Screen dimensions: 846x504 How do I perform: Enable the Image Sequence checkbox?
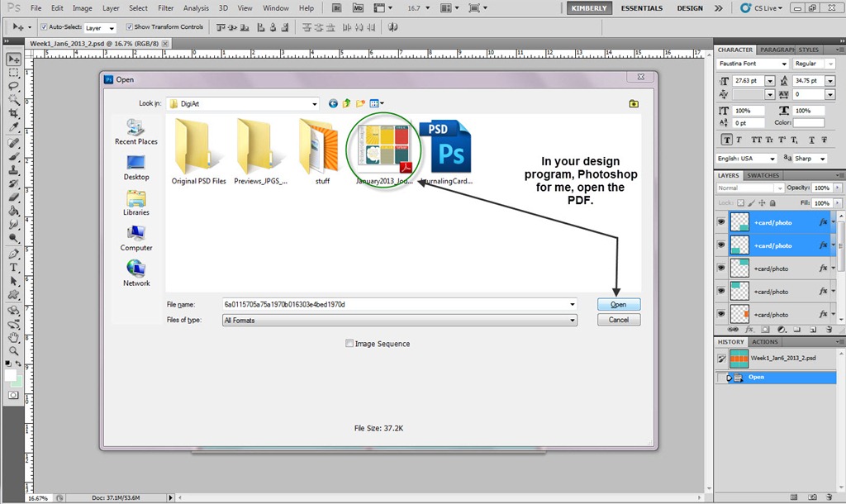349,343
